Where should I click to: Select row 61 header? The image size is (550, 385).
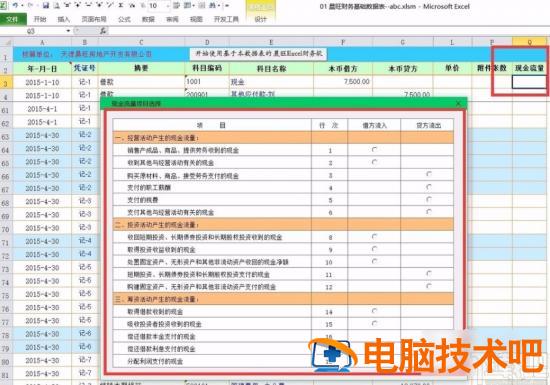6,109
